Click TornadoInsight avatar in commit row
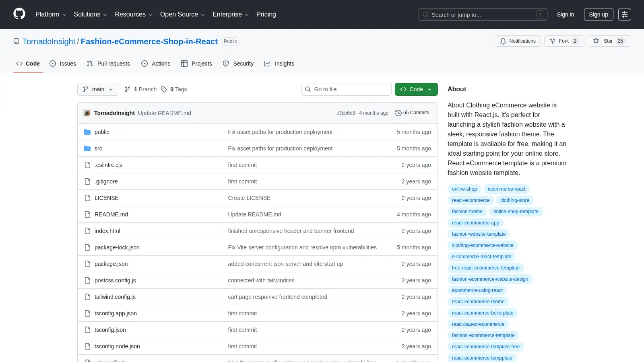Screen dimensions: 644x362 tap(87, 113)
